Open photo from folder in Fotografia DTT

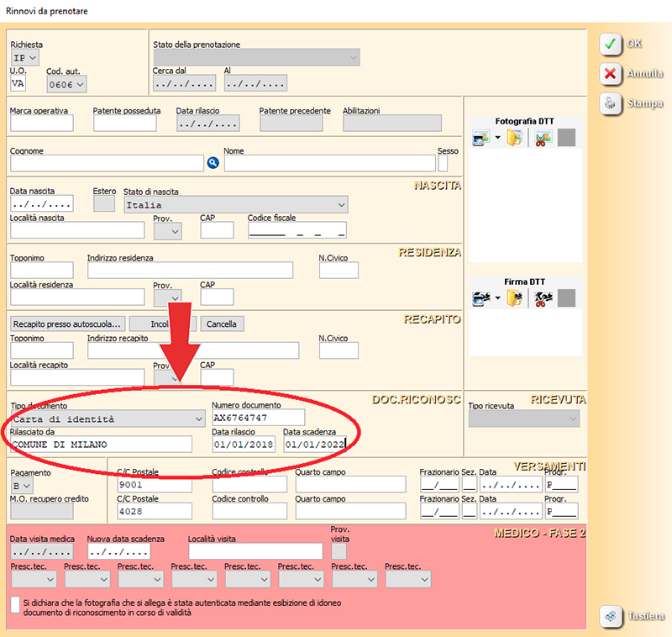(x=514, y=139)
